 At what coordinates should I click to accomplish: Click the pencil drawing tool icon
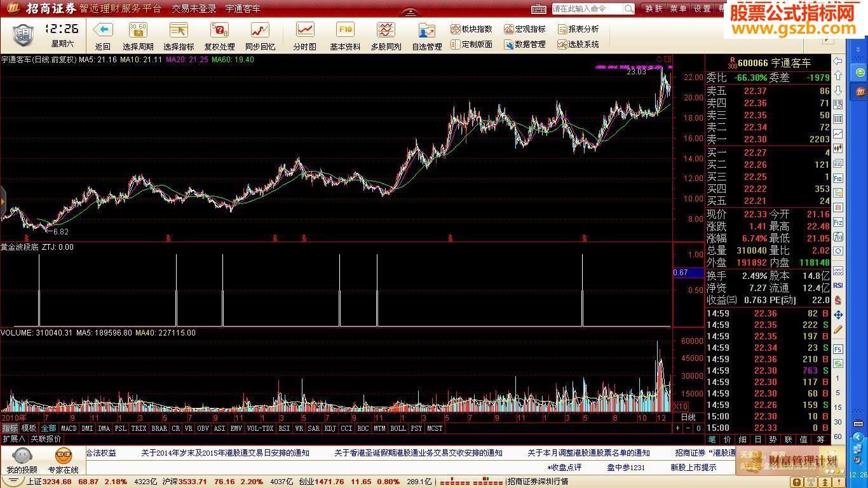point(838,330)
